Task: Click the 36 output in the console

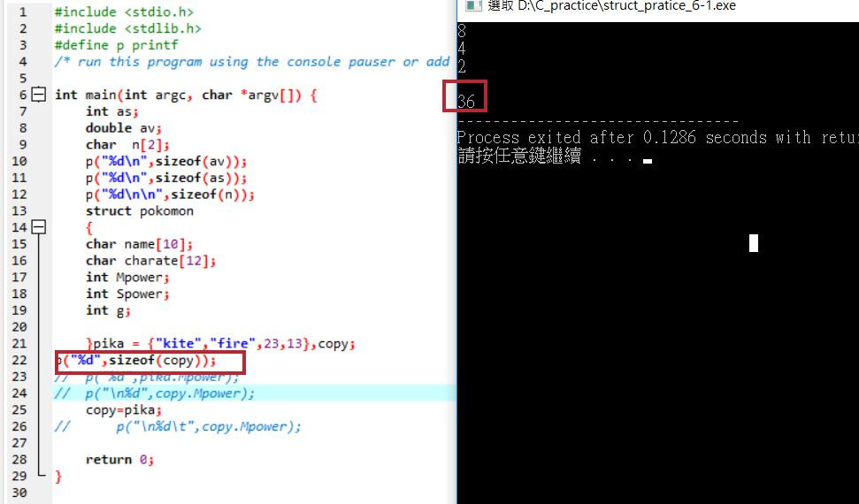Action: [466, 102]
